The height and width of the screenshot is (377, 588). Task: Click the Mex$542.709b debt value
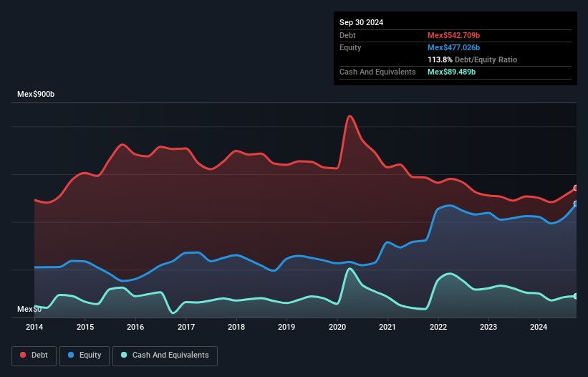coord(452,35)
